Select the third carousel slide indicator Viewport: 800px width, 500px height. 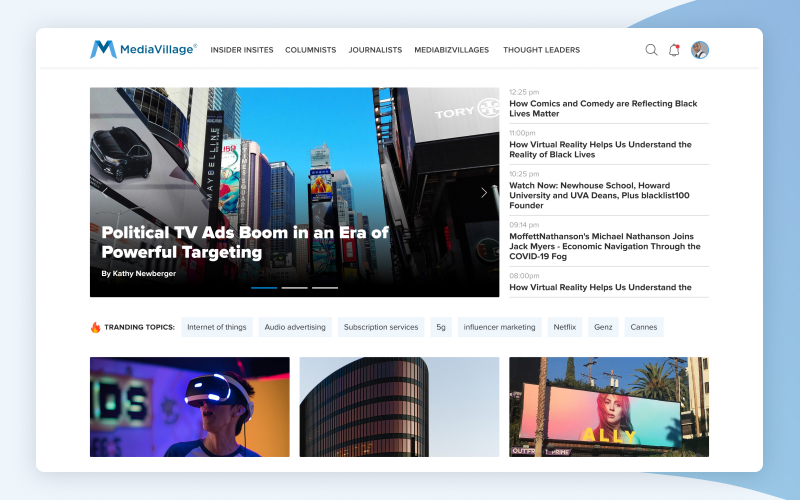tap(325, 288)
